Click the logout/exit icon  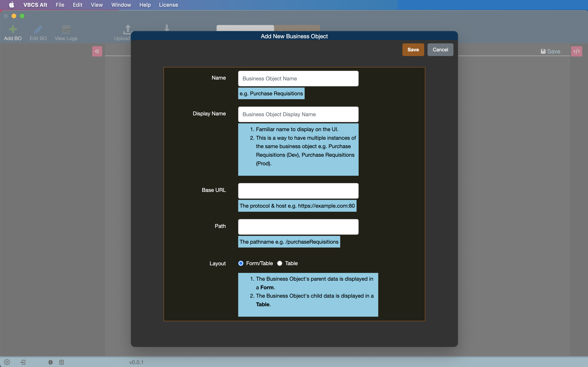pyautogui.click(x=23, y=362)
